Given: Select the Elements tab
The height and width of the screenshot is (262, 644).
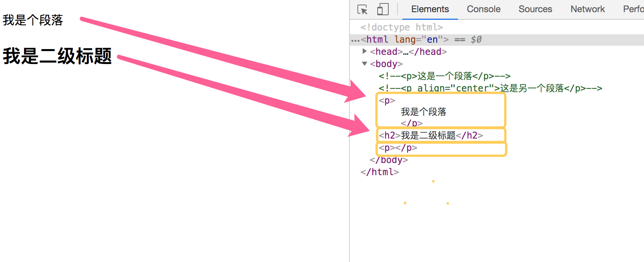Looking at the screenshot, I should 430,9.
